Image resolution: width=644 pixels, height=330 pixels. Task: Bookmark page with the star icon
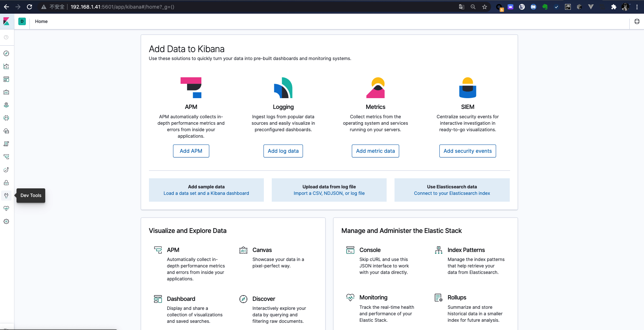(x=485, y=7)
